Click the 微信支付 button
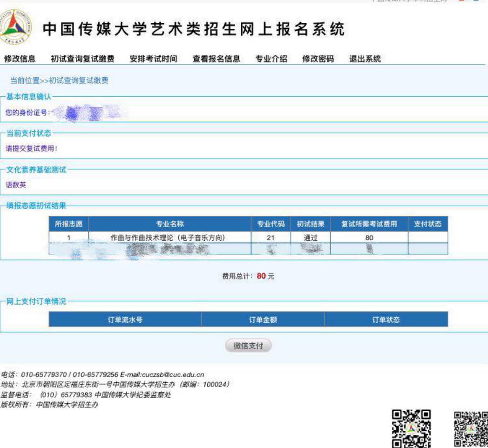This screenshot has width=488, height=448. click(x=248, y=346)
